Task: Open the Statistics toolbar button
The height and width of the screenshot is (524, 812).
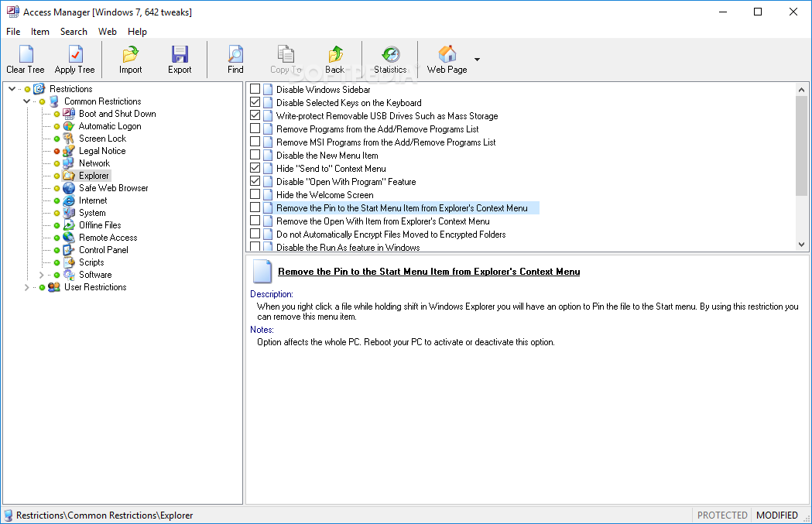Action: [x=390, y=60]
